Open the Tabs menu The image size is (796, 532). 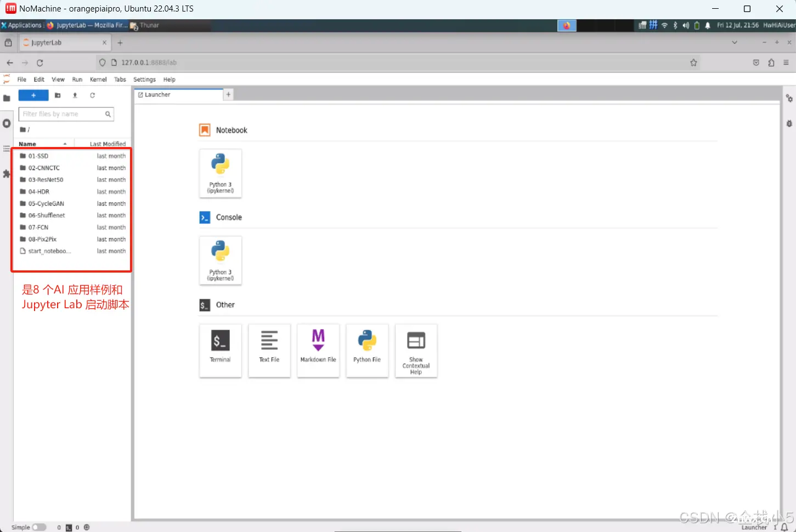pos(120,80)
